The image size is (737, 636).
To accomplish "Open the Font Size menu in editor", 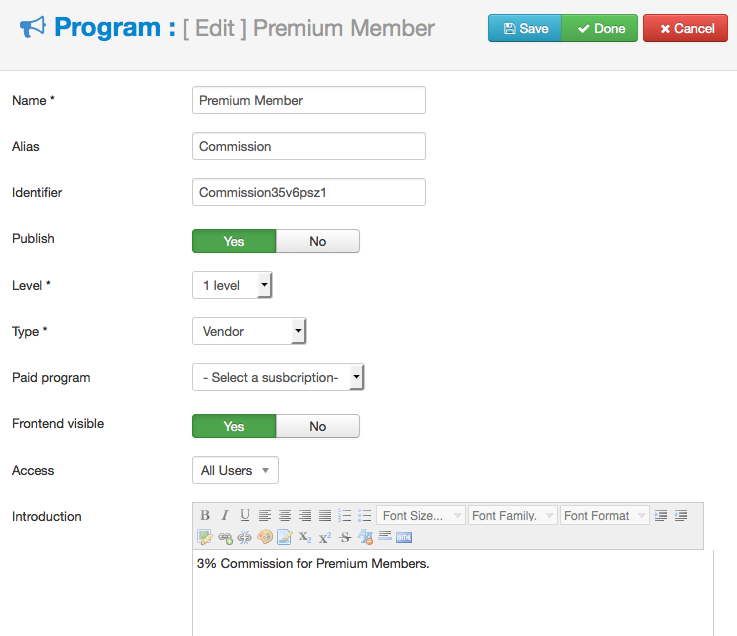I will click(421, 516).
